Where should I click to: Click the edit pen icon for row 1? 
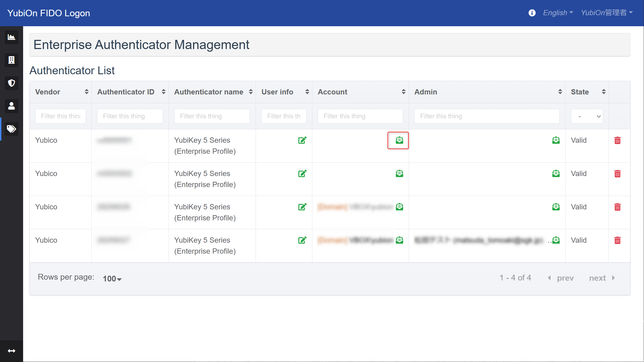(x=303, y=140)
